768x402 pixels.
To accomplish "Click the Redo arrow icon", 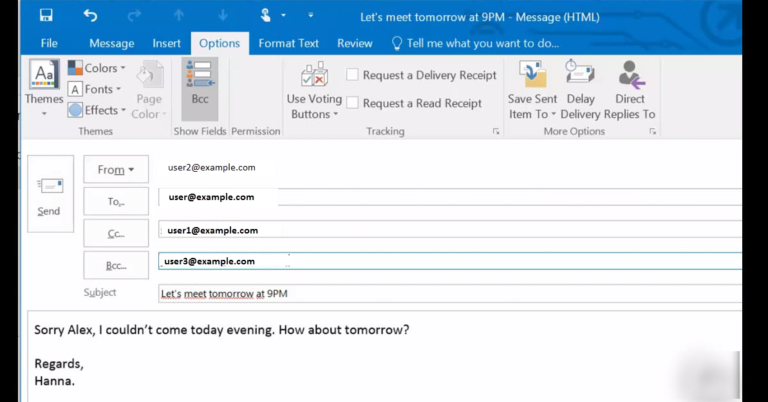I will 134,16.
